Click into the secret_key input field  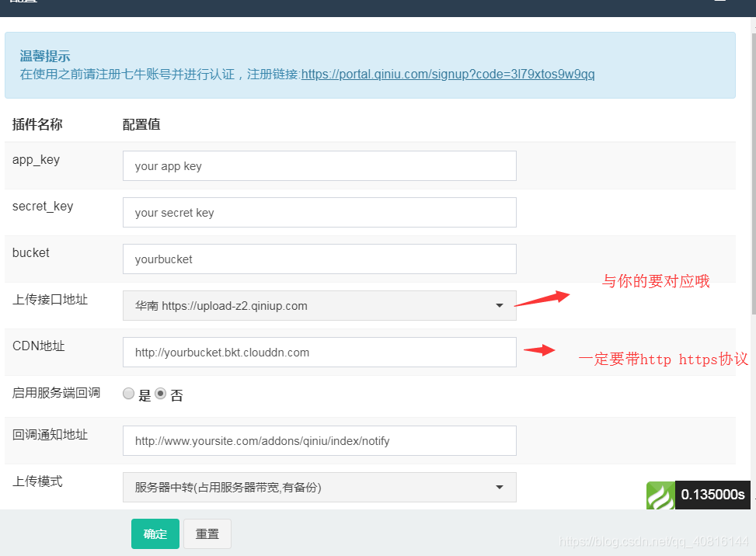tap(319, 213)
